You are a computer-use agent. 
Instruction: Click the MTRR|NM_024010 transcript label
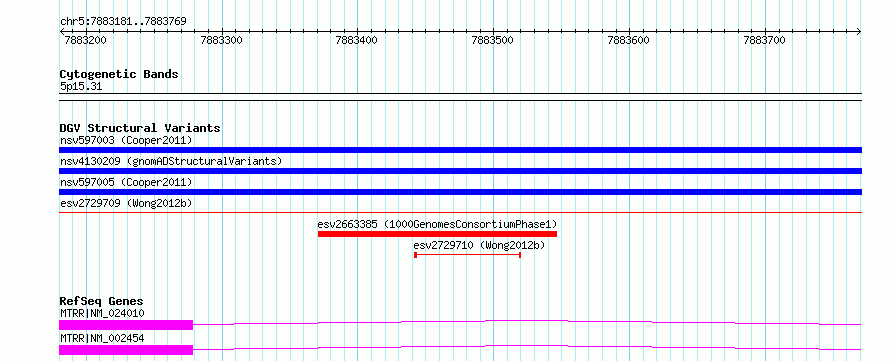pos(102,313)
